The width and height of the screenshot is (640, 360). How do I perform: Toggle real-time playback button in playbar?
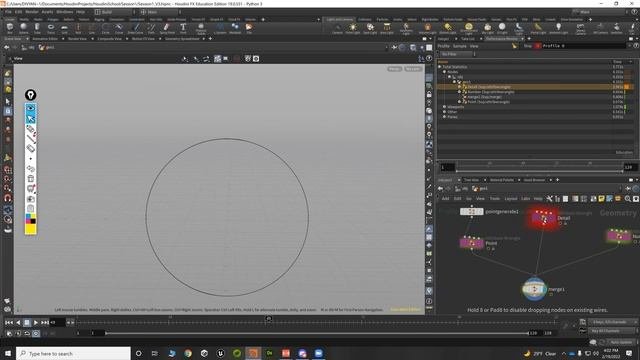click(x=36, y=333)
